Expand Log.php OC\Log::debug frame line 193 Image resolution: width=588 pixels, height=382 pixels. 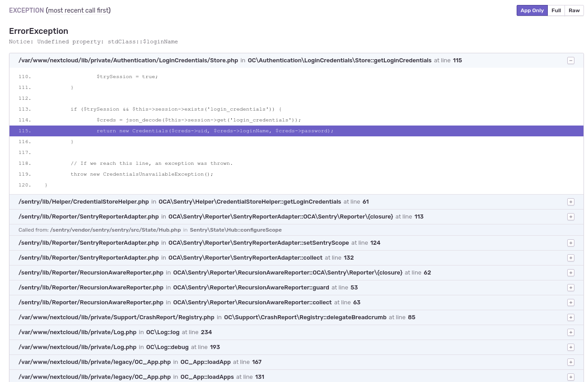click(x=571, y=347)
